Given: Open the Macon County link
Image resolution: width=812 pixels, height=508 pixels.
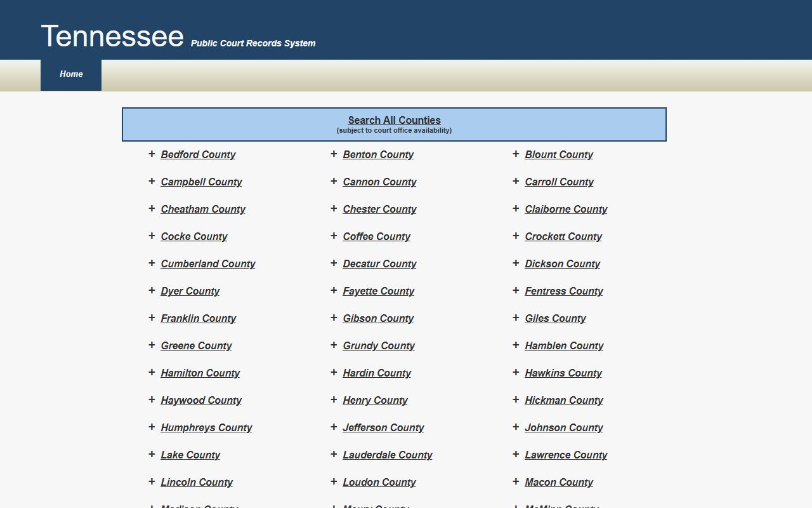Looking at the screenshot, I should pyautogui.click(x=558, y=483).
